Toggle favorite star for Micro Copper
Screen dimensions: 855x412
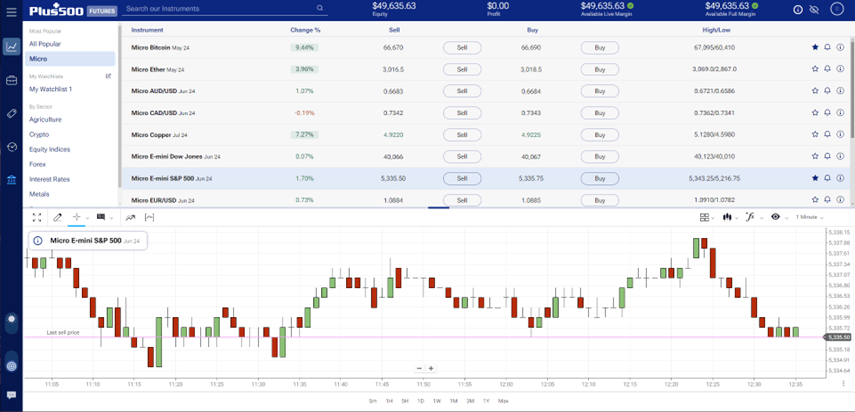click(815, 134)
